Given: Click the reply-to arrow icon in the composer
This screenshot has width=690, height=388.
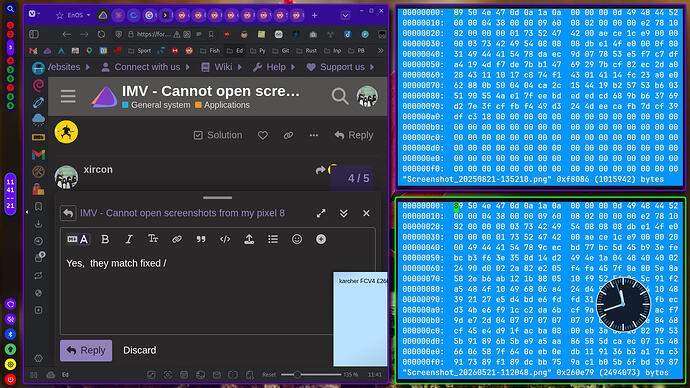Looking at the screenshot, I should pyautogui.click(x=68, y=213).
